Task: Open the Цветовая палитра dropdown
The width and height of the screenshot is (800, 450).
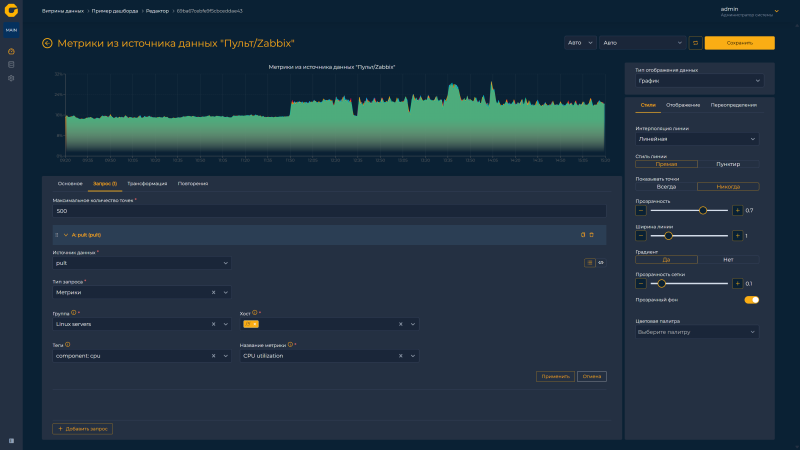Action: click(697, 332)
